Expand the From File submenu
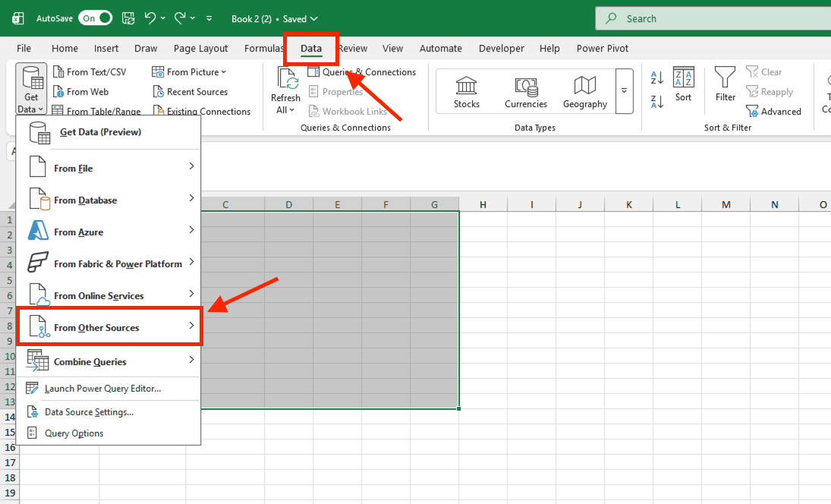The image size is (831, 504). (x=108, y=168)
